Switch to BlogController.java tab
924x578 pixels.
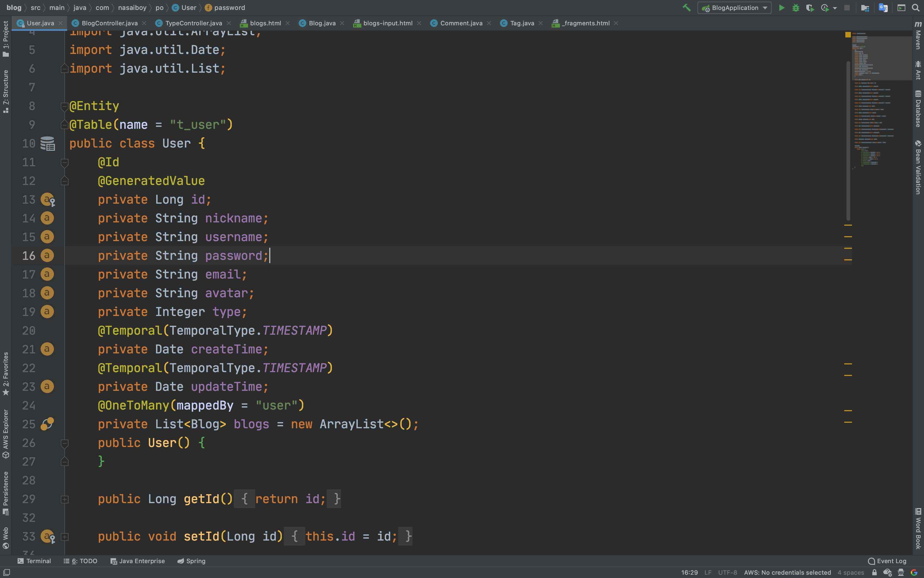(x=109, y=23)
